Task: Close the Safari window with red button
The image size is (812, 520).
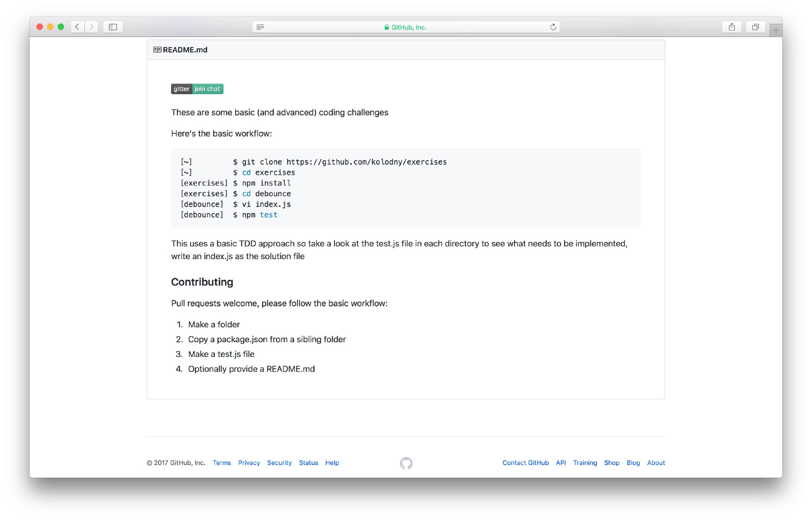Action: 39,27
